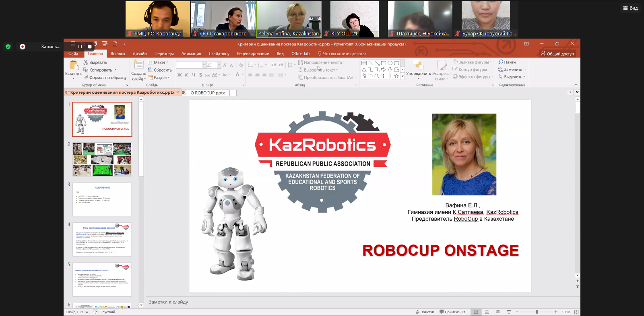Toggle strikethrough (abc) formatting
Image resolution: width=644 pixels, height=316 pixels.
click(x=208, y=75)
